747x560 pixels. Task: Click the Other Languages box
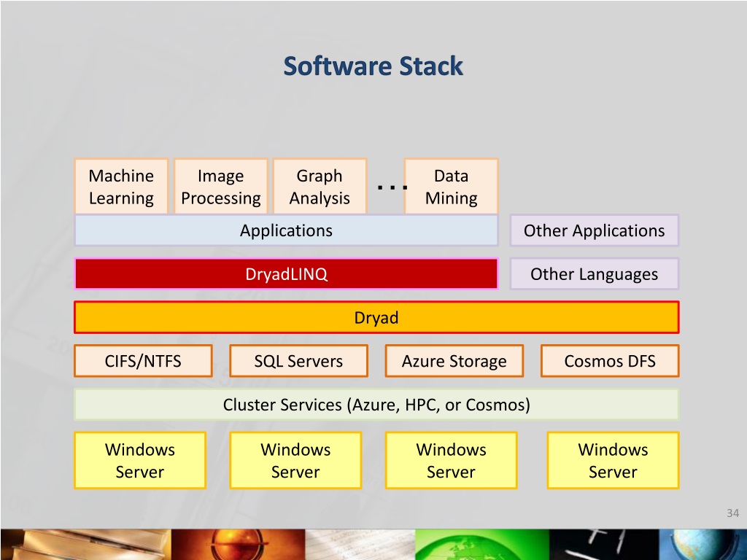[x=594, y=274]
